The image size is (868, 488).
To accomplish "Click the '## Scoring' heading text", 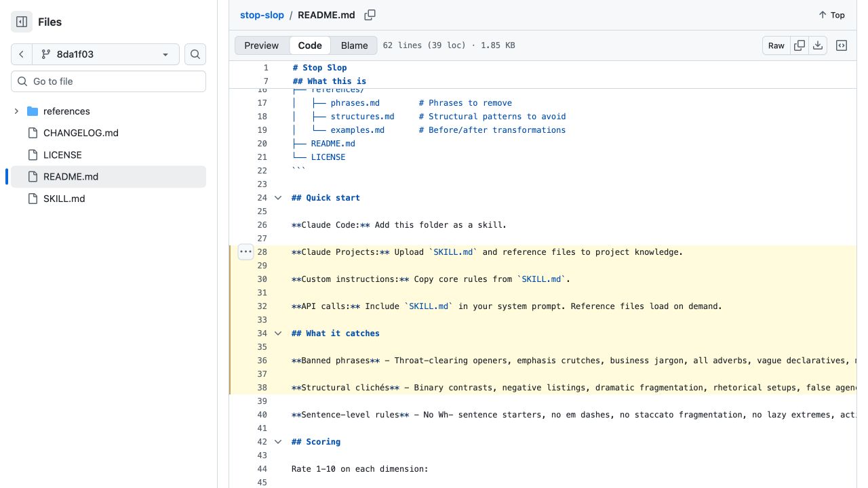I will [x=316, y=442].
